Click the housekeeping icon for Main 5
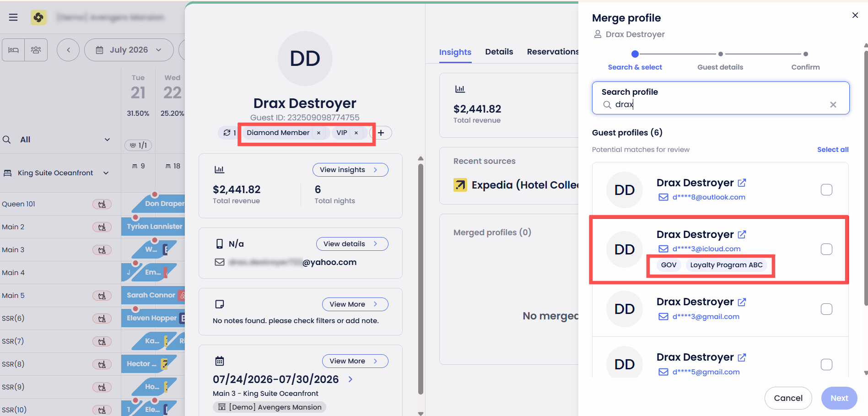Image resolution: width=868 pixels, height=416 pixels. (x=102, y=296)
